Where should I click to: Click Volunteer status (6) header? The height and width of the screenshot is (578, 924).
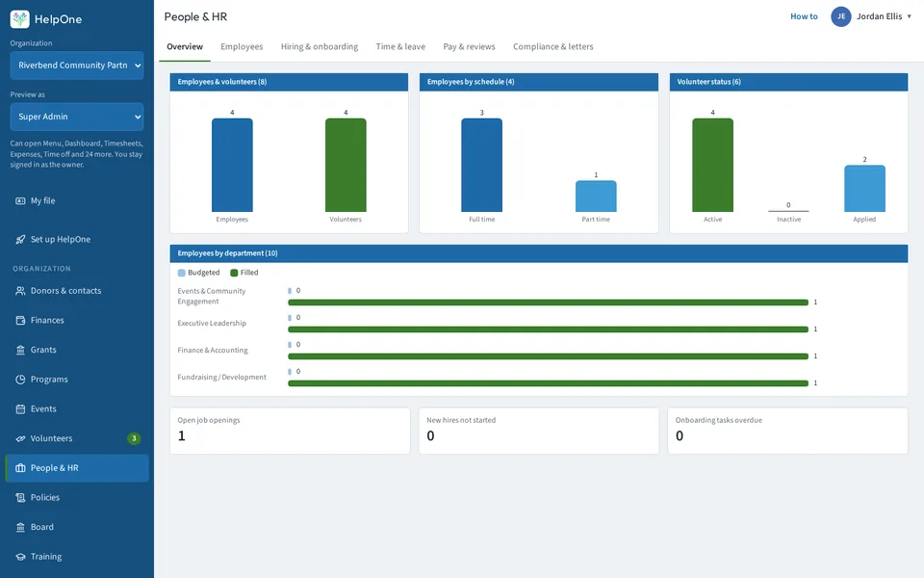(788, 82)
